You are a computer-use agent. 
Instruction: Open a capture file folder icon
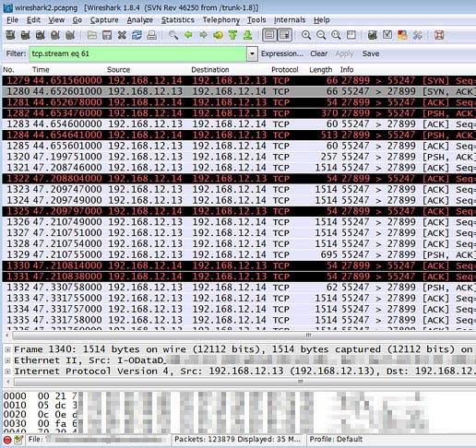click(x=91, y=35)
